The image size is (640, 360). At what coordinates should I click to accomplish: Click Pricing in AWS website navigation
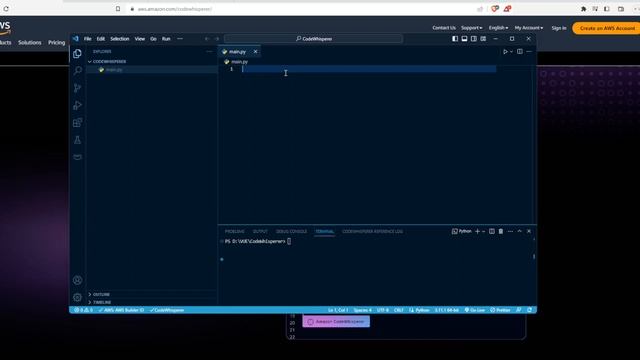(x=56, y=42)
